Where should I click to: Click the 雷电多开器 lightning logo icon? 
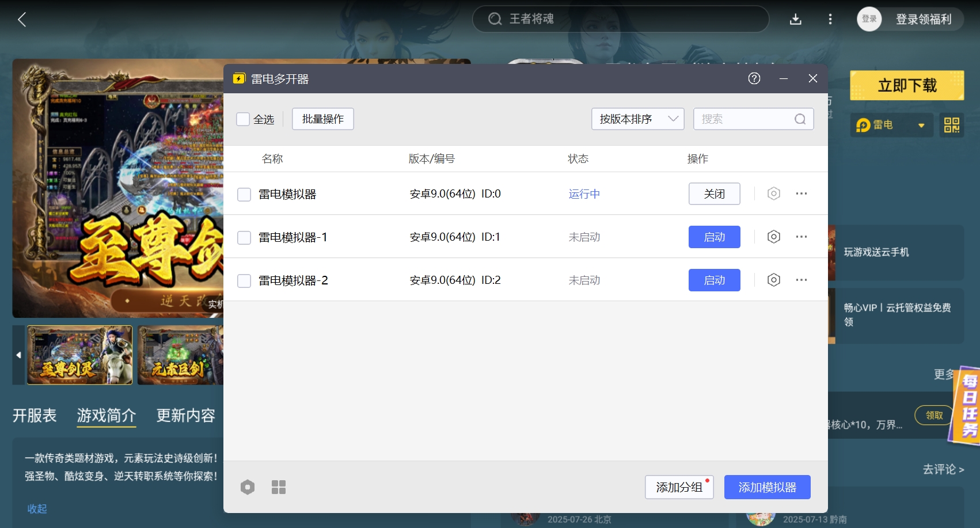(x=239, y=78)
